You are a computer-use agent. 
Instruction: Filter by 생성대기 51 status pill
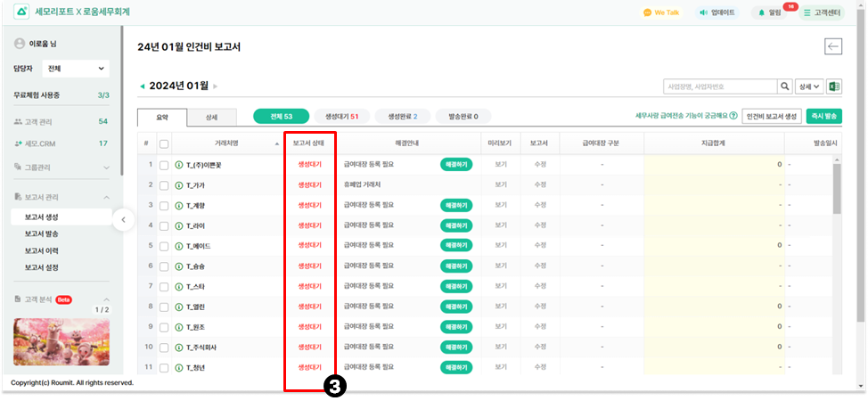point(342,117)
